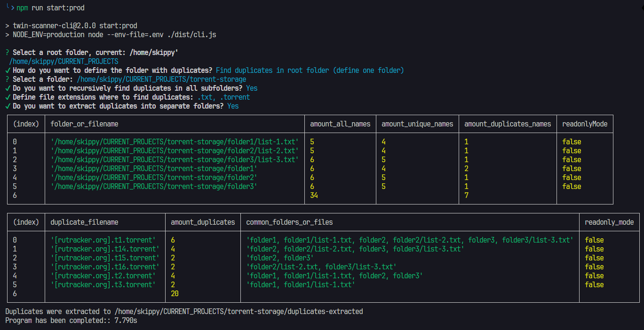Click the folder2/list-2.txt path row
This screenshot has width=644, height=330.
(x=175, y=151)
